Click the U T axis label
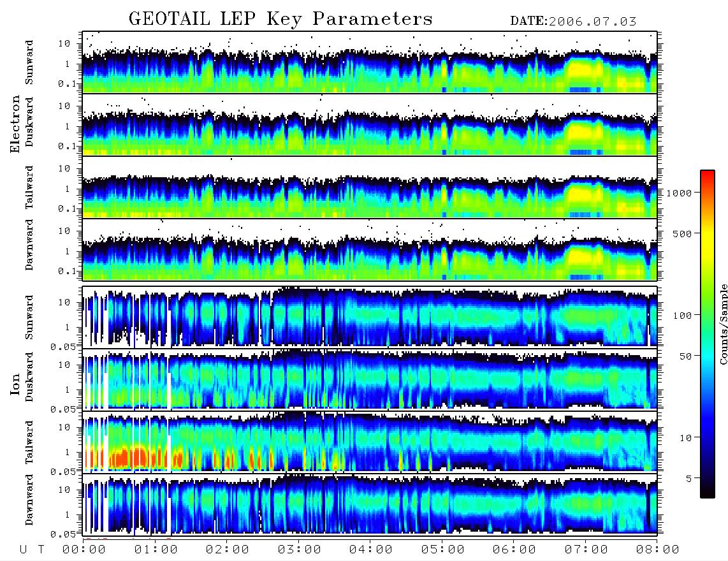 (x=32, y=550)
